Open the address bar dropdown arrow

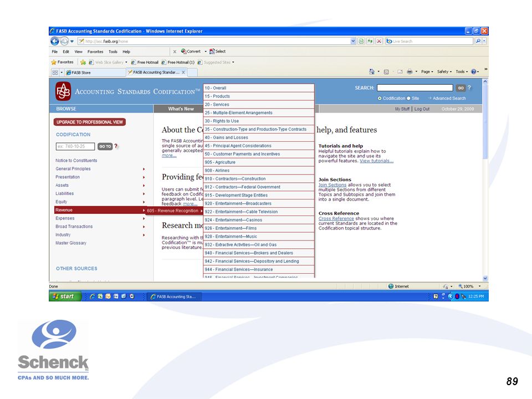click(353, 41)
